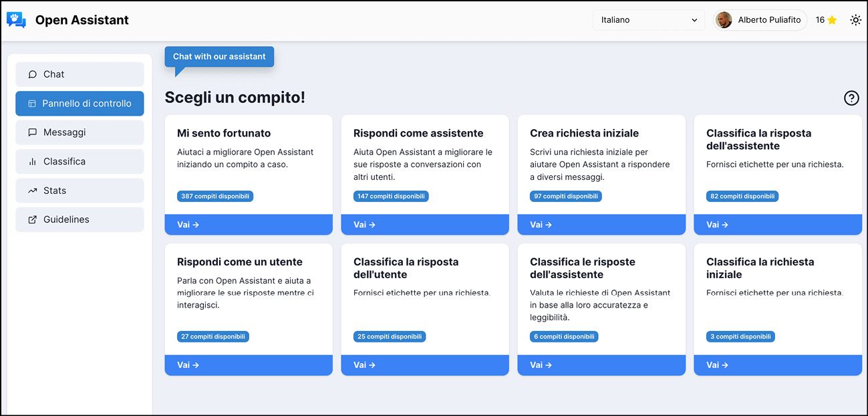Select Pannello di controllo in sidebar
The width and height of the screenshot is (868, 416).
(80, 104)
